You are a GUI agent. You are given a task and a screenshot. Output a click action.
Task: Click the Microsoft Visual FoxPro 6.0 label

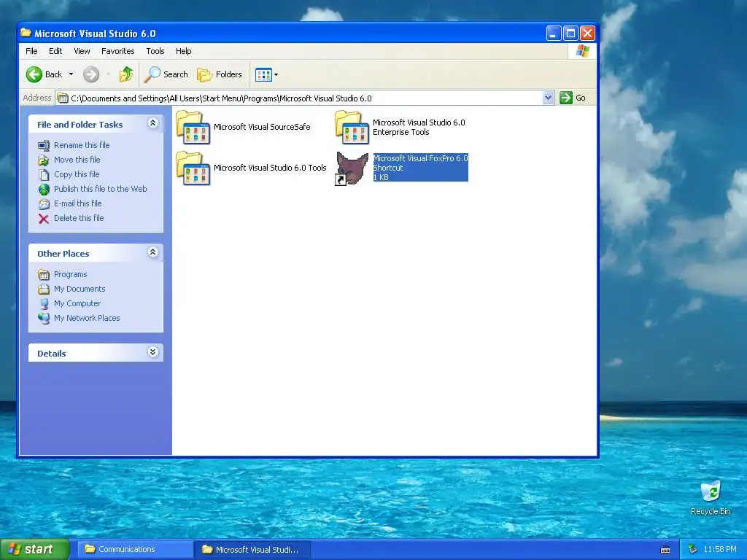(420, 158)
